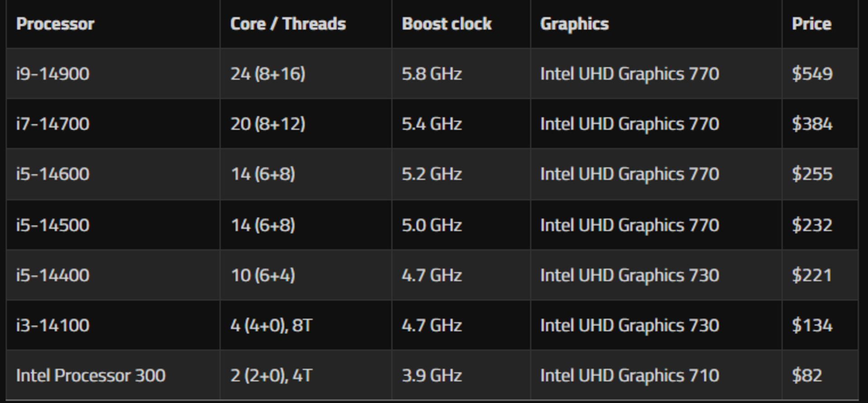Click the Processor column header
This screenshot has height=403, width=868.
(x=113, y=24)
